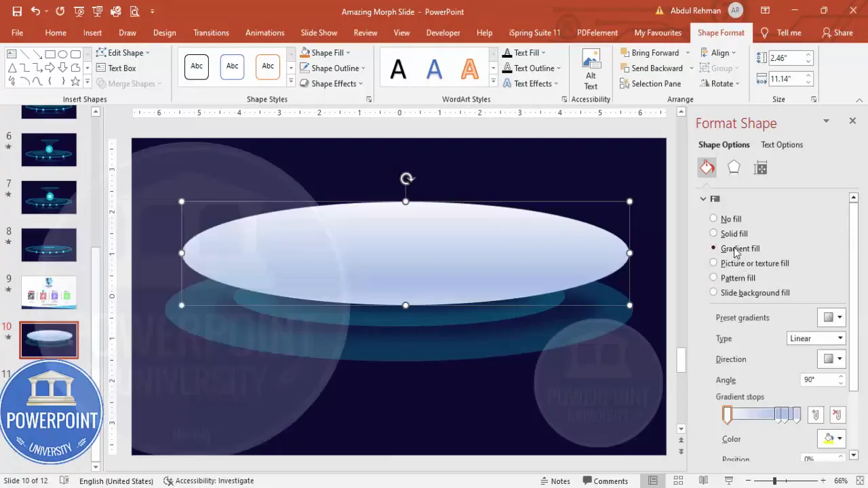The image size is (868, 488).
Task: Rotate the ellipse with the rotation handle
Action: point(406,179)
